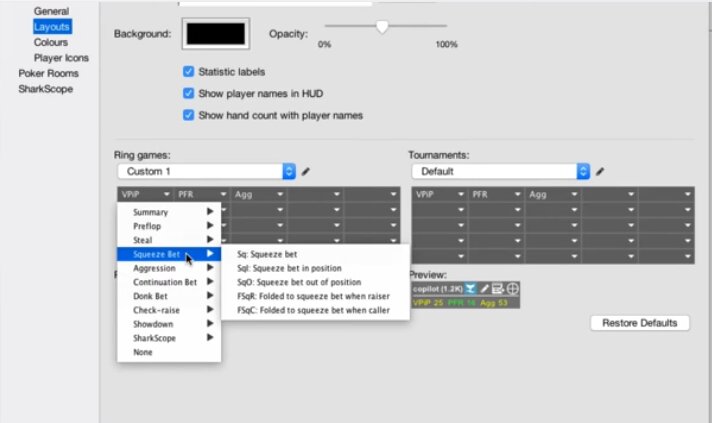
Task: Expand the Summary submenu
Action: coord(169,212)
